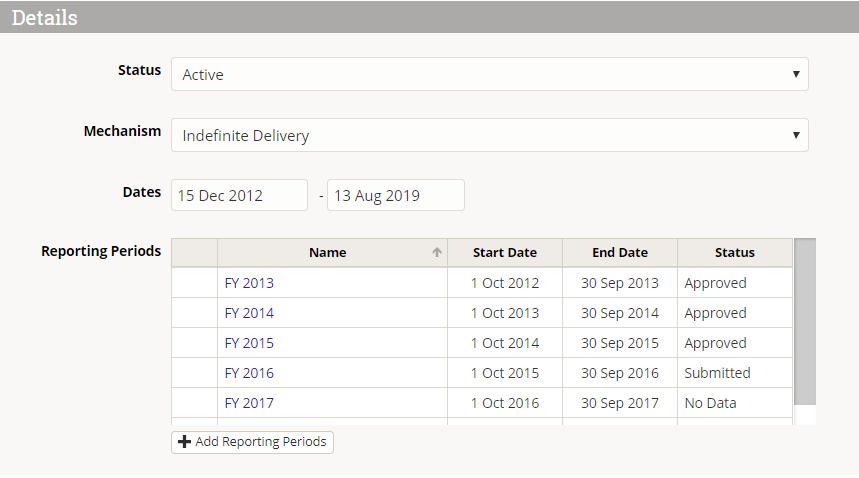Image resolution: width=859 pixels, height=478 pixels.
Task: Select the row selector cell for FY 2013
Action: 194,283
